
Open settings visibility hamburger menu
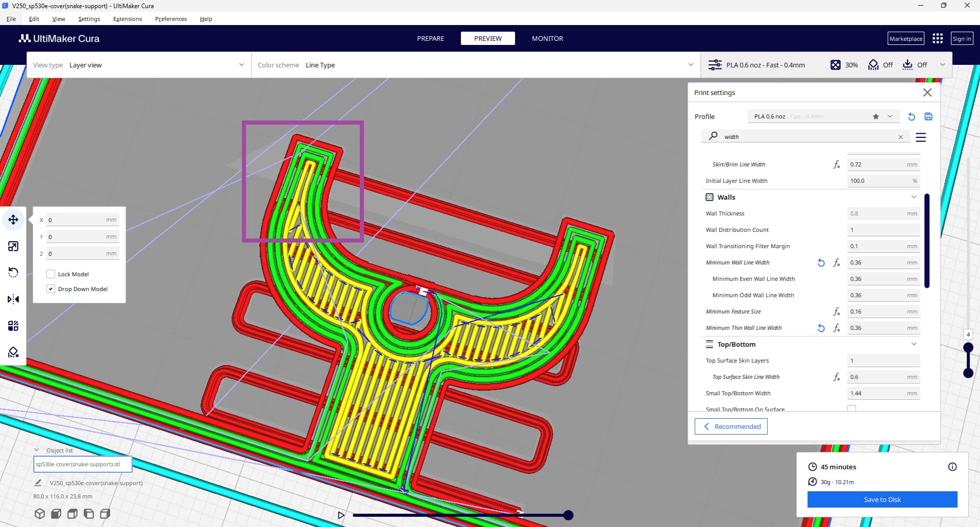(921, 137)
